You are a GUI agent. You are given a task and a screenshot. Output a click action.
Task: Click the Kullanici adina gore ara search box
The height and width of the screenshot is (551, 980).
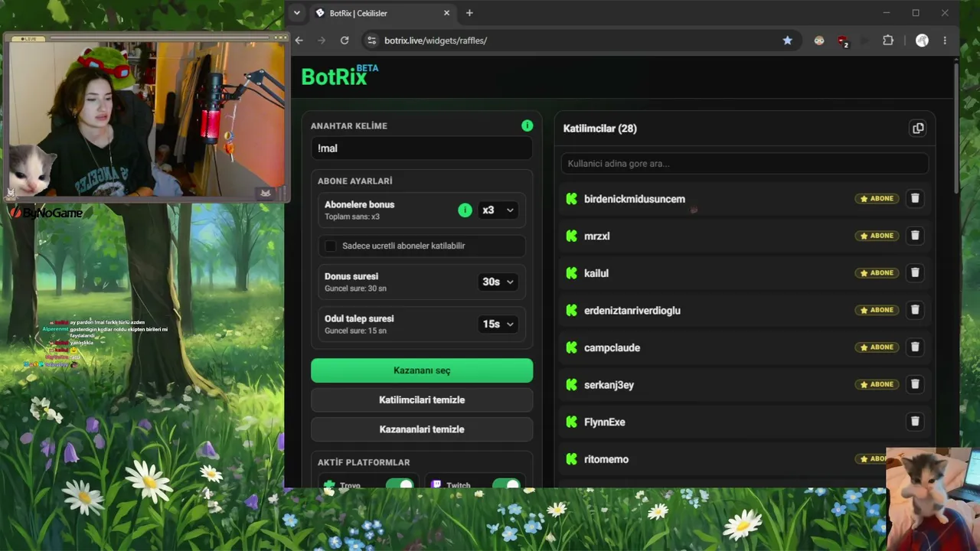point(744,163)
